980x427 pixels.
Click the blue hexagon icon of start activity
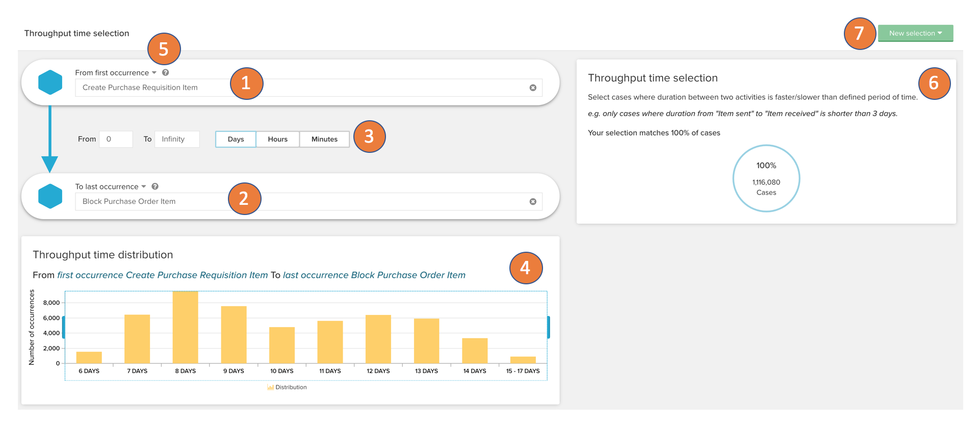click(50, 83)
